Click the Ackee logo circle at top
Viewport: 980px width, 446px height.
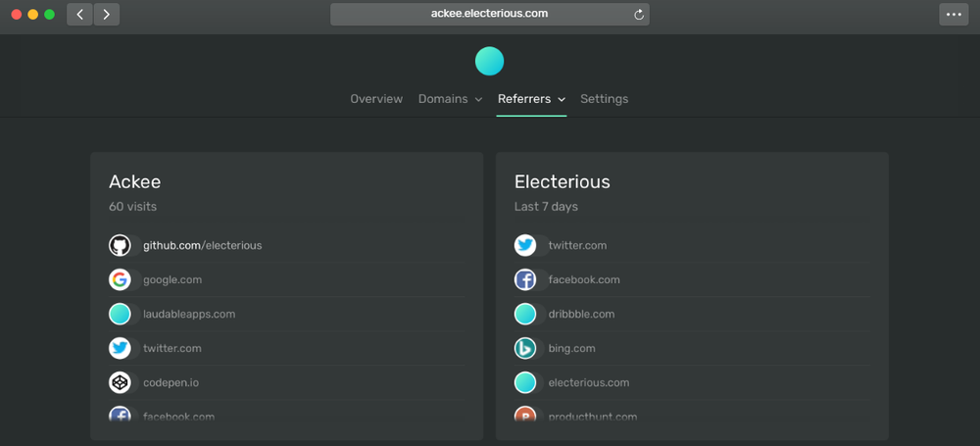point(489,61)
